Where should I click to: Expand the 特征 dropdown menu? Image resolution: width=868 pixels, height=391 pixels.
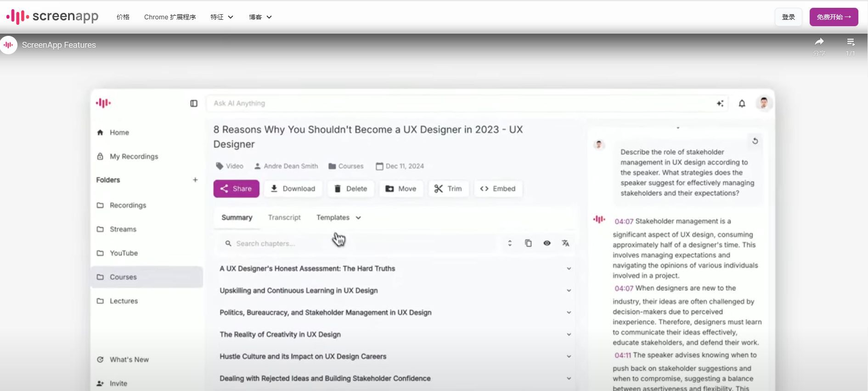(222, 17)
